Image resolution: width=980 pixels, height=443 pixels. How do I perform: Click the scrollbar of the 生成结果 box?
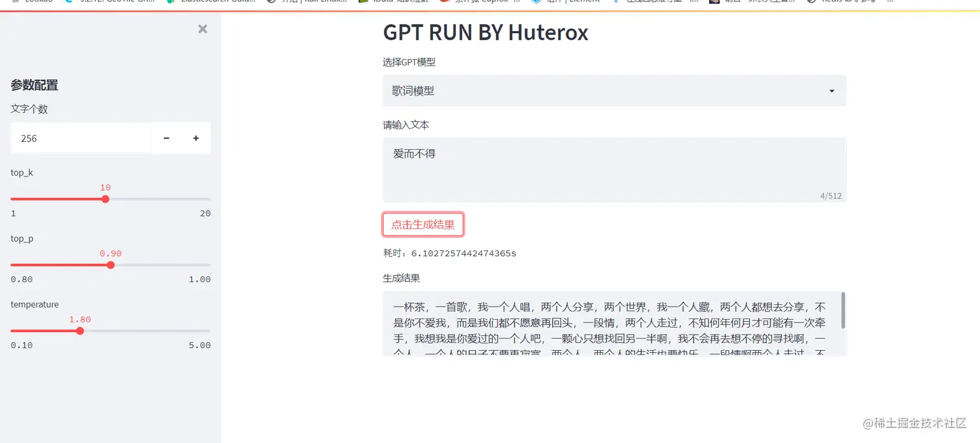843,310
